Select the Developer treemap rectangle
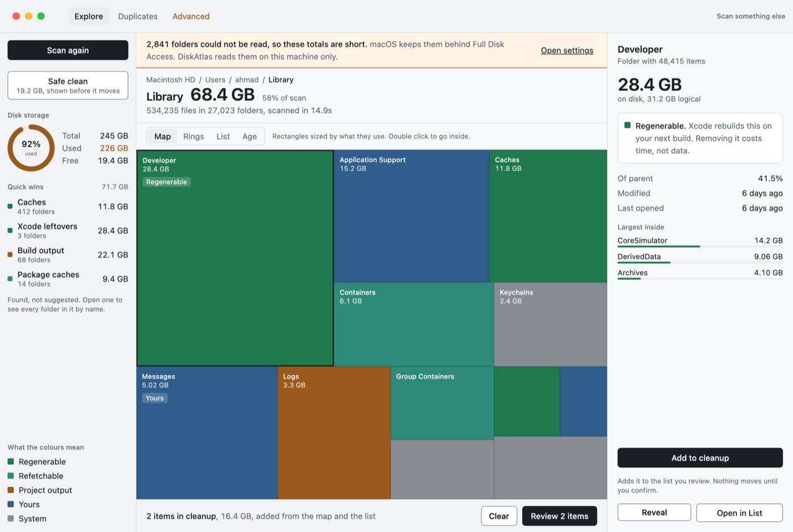Viewport: 793px width, 532px height. pos(235,258)
